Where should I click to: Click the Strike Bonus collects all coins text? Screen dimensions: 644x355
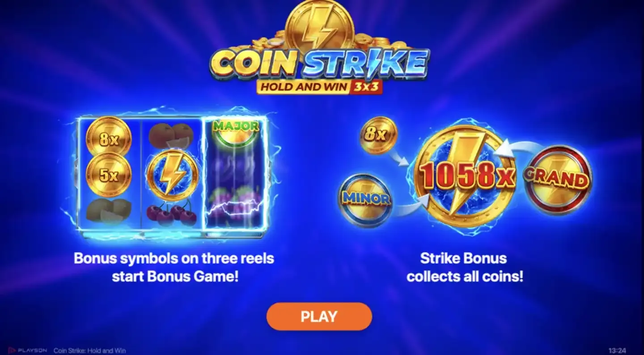coord(464,267)
